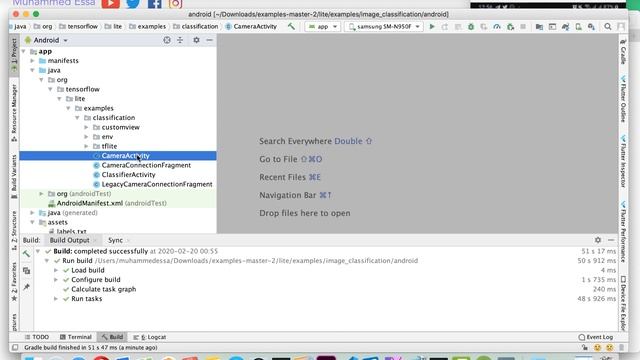Image resolution: width=640 pixels, height=360 pixels.
Task: Hide the Project panel with minus icon
Action: (209, 40)
